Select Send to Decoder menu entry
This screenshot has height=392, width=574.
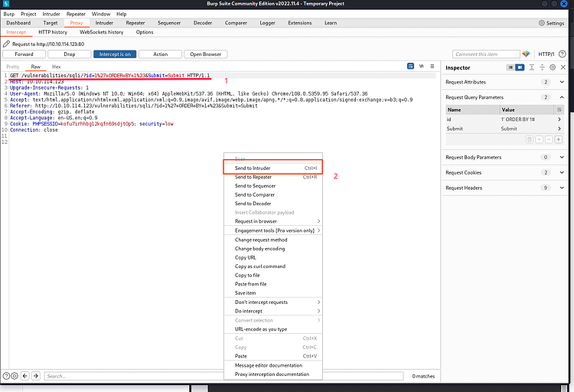tap(273, 204)
